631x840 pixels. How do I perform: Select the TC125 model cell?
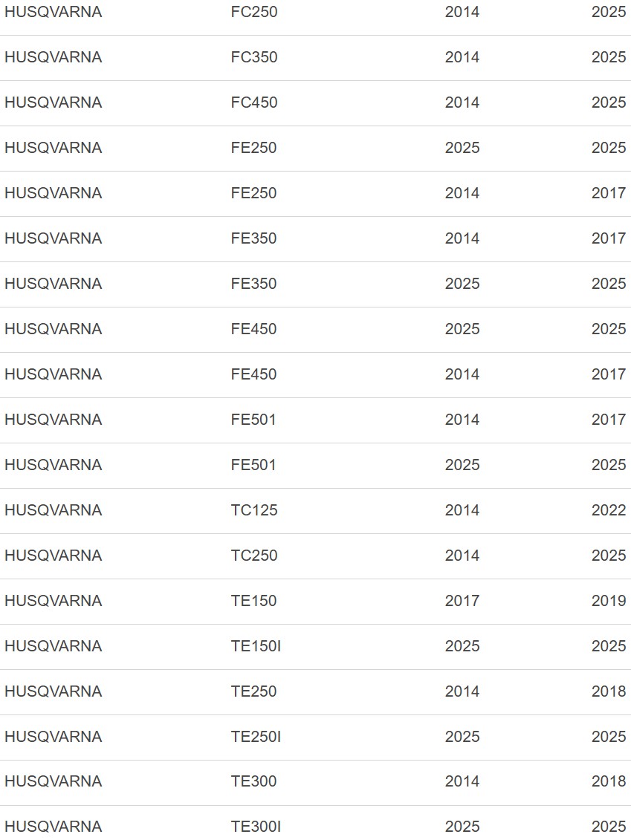254,511
